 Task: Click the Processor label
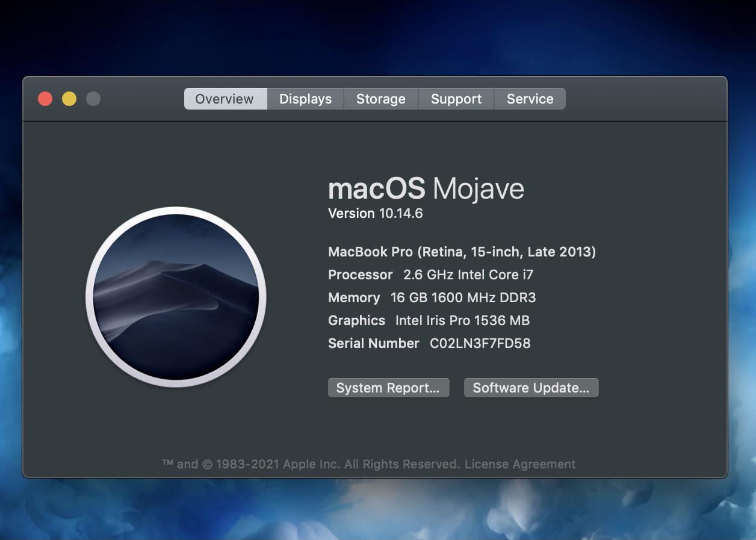[x=360, y=275]
